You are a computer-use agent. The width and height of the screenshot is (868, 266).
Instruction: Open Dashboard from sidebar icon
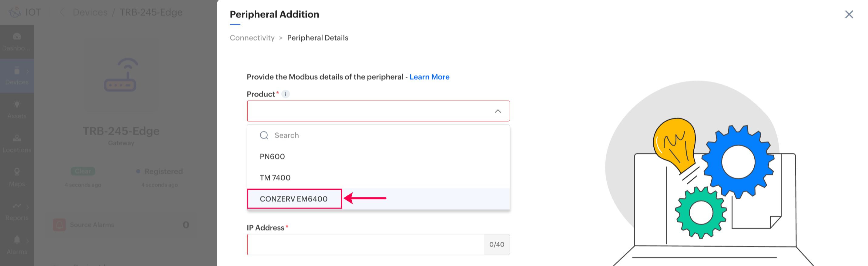17,37
